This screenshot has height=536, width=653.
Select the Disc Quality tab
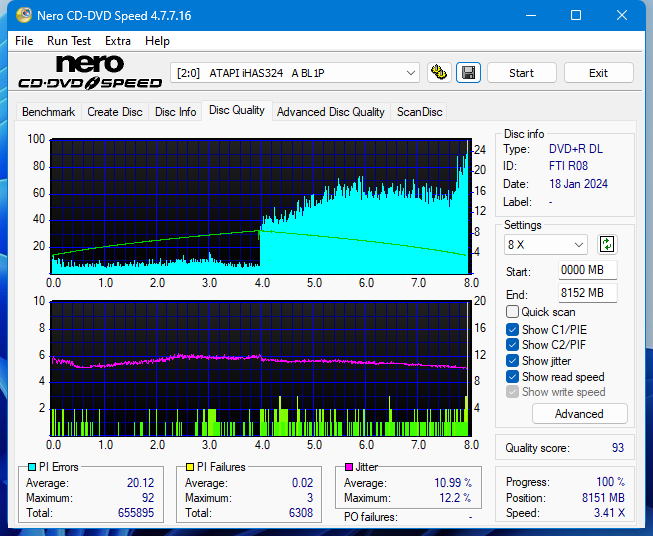click(x=237, y=110)
